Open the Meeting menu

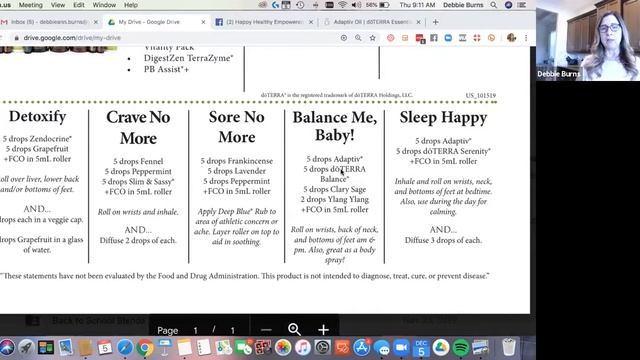(31, 5)
